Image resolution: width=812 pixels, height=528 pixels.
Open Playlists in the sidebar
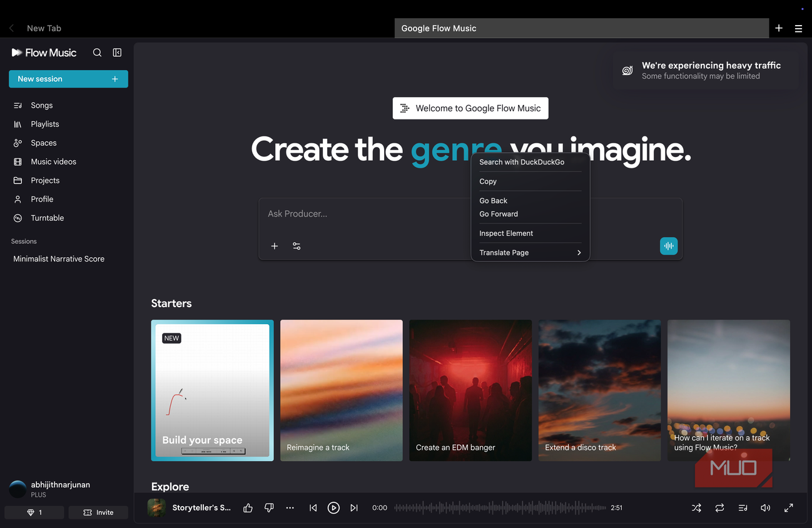click(68, 124)
